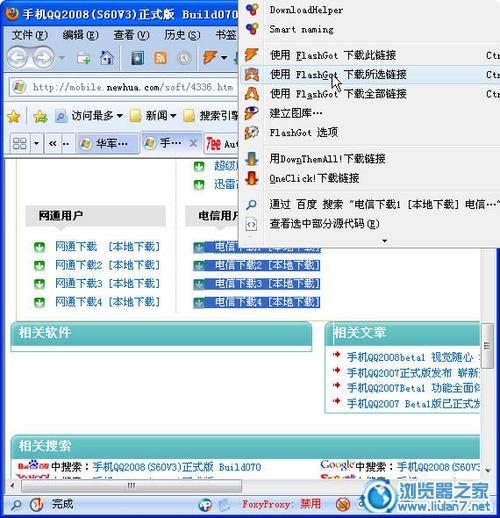
Task: Click the FlashGot lightning toolbar icon
Action: (x=210, y=57)
